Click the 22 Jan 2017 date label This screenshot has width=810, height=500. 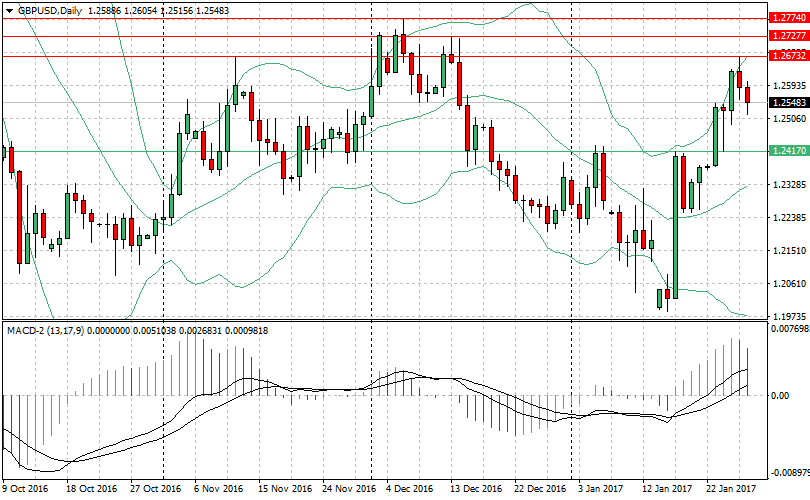tap(733, 489)
